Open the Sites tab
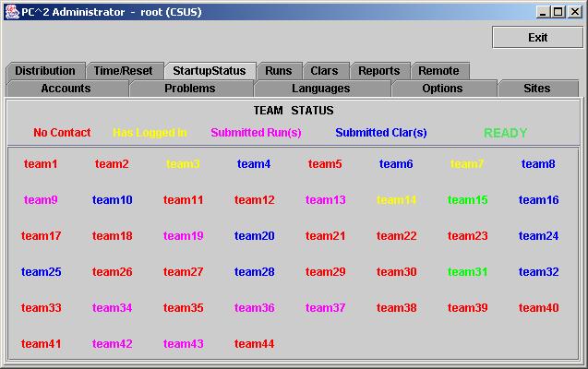The image size is (588, 369). (x=536, y=89)
